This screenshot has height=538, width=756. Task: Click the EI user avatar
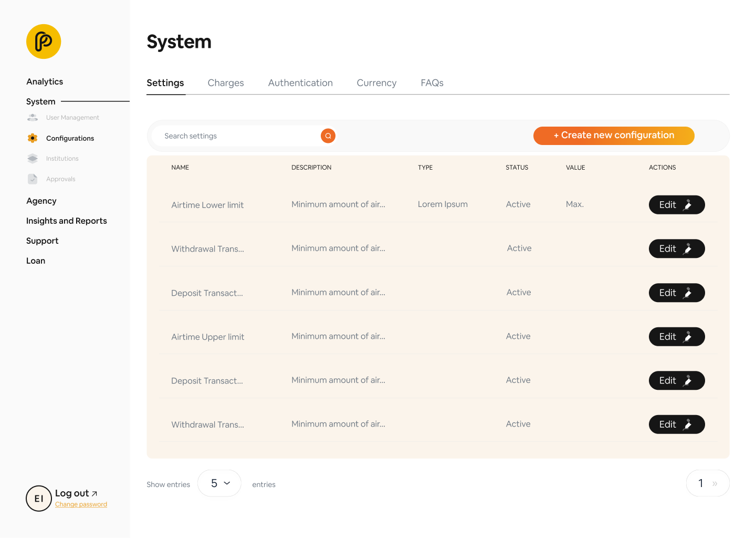pyautogui.click(x=39, y=499)
